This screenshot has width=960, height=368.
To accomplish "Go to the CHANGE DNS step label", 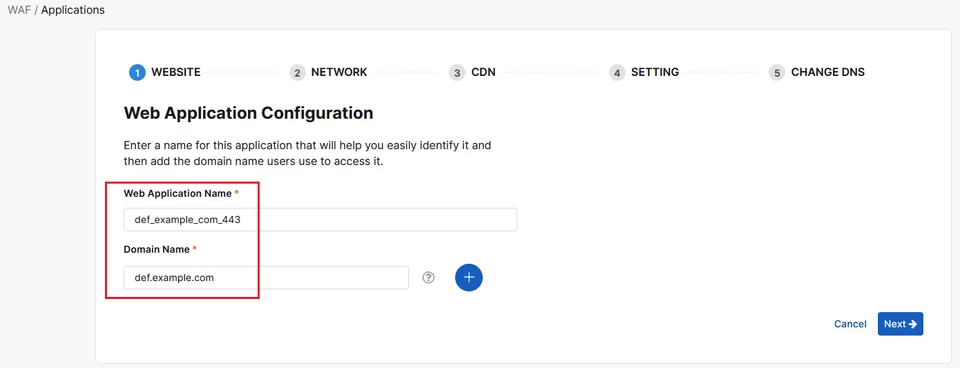I will [828, 72].
